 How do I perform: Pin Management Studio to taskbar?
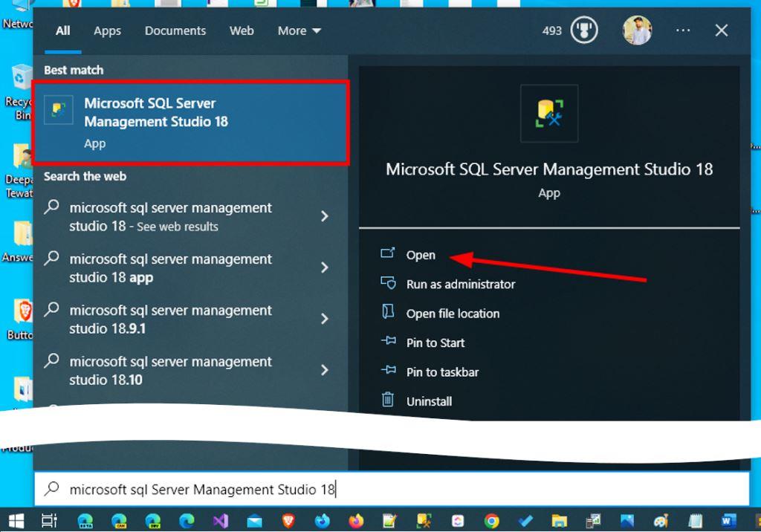tap(442, 372)
